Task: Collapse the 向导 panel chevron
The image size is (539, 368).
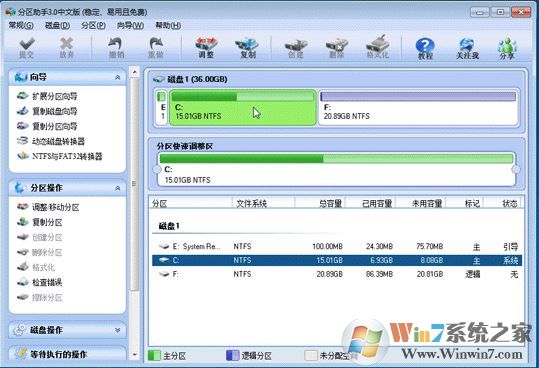Action: (x=118, y=77)
